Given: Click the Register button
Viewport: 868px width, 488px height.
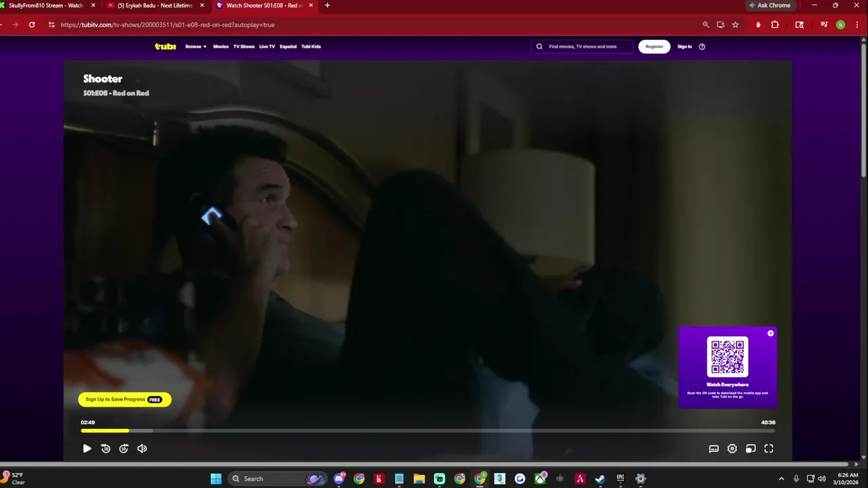Looking at the screenshot, I should coord(654,47).
